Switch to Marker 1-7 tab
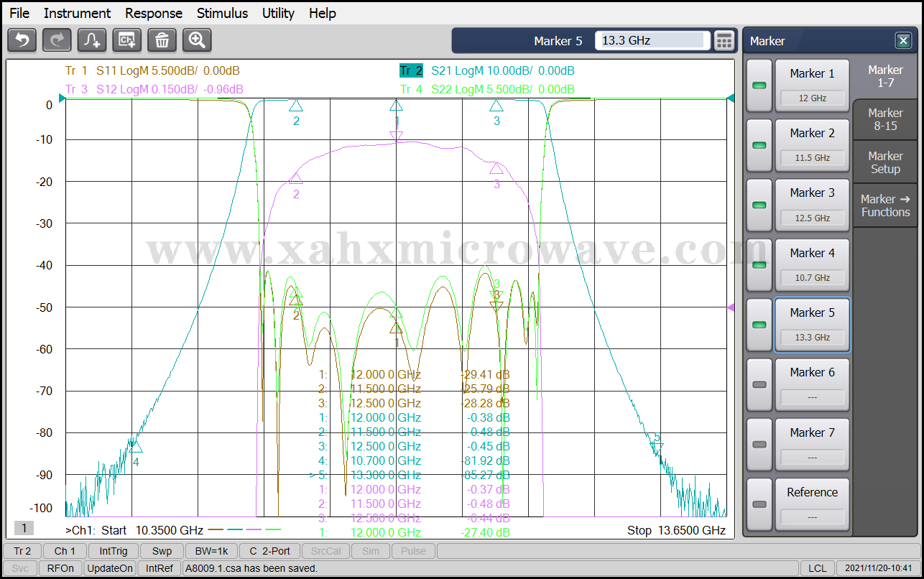This screenshot has height=579, width=924. 885,76
